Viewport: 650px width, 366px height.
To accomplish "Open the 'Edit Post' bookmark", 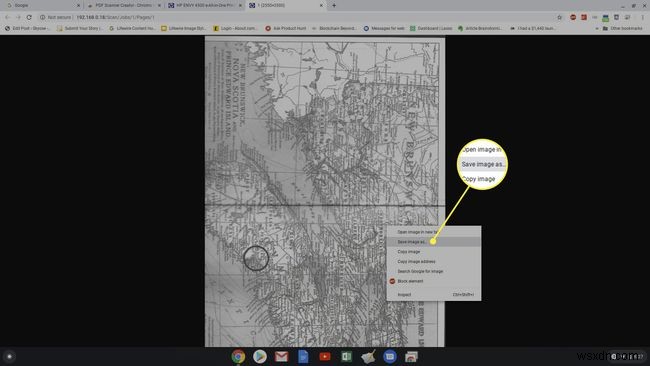I will pos(27,28).
